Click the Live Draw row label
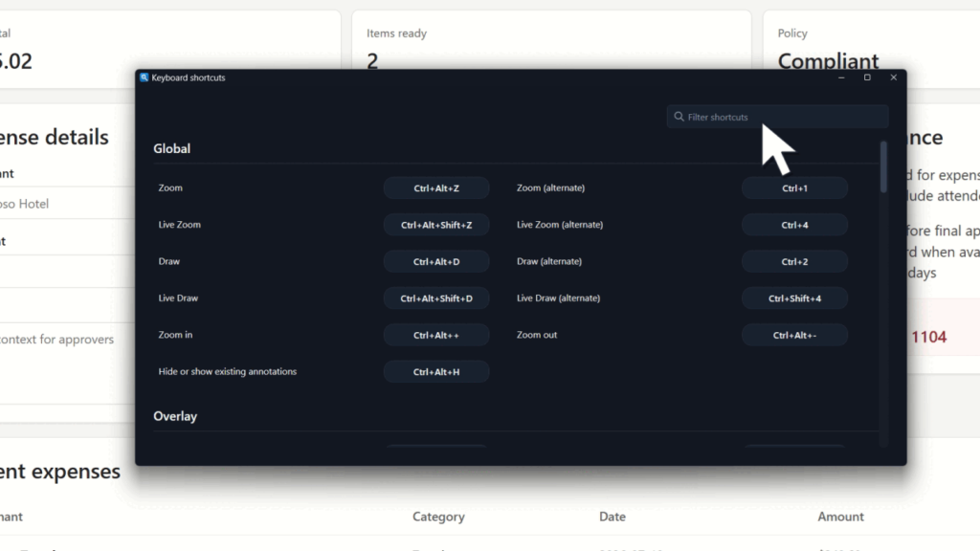980x551 pixels. point(178,298)
